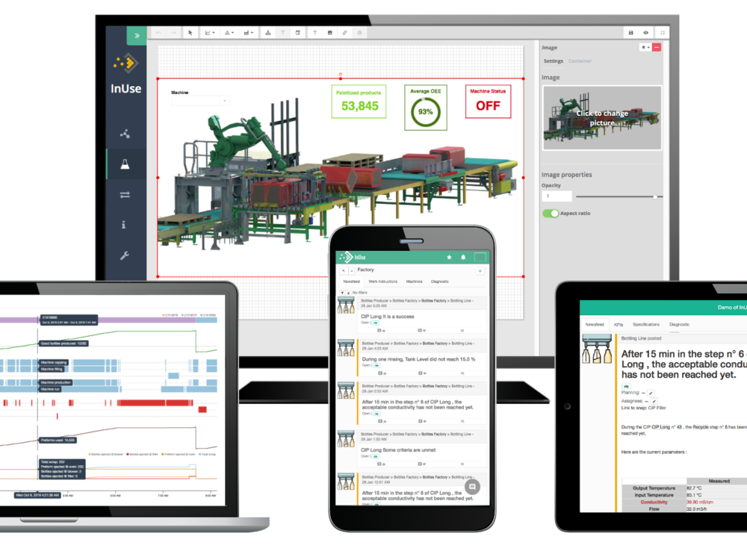The width and height of the screenshot is (747, 560).
Task: Click the 'CIP Filler' snap link on the tablet
Action: click(657, 408)
